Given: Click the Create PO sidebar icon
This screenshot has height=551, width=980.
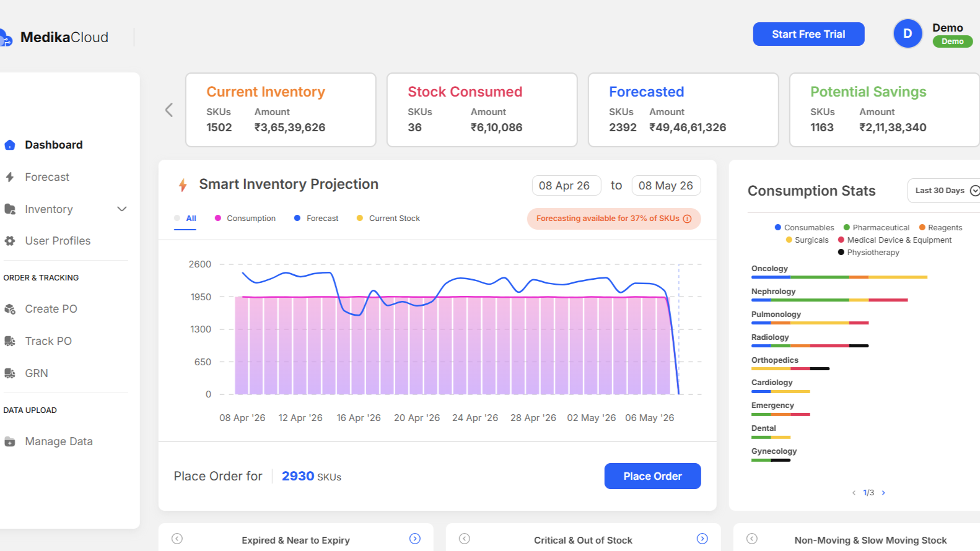Looking at the screenshot, I should pos(9,309).
